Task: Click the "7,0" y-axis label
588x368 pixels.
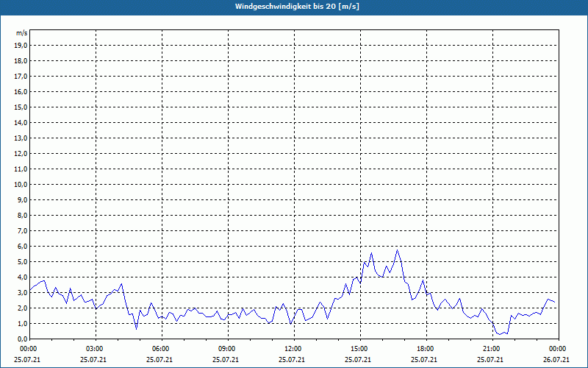Action: 22,230
